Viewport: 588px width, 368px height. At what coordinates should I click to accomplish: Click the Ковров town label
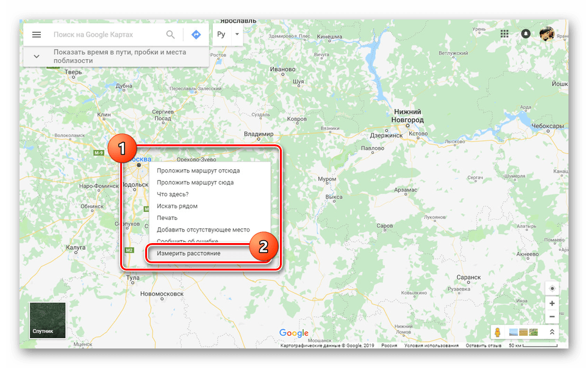(x=296, y=119)
